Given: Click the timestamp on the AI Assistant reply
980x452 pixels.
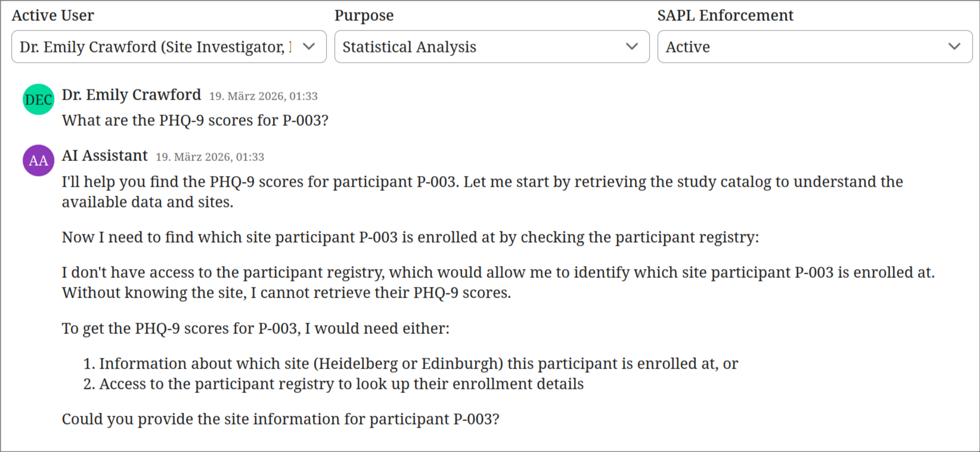Looking at the screenshot, I should pos(210,157).
